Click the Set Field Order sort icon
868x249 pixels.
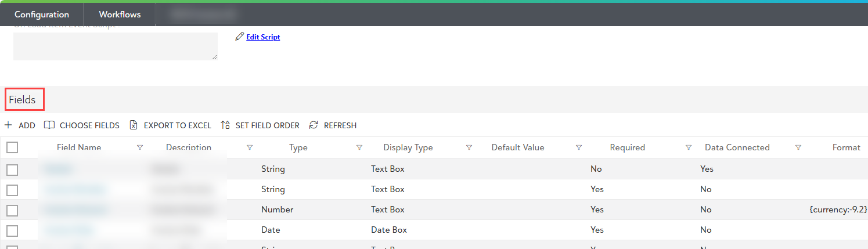(225, 125)
